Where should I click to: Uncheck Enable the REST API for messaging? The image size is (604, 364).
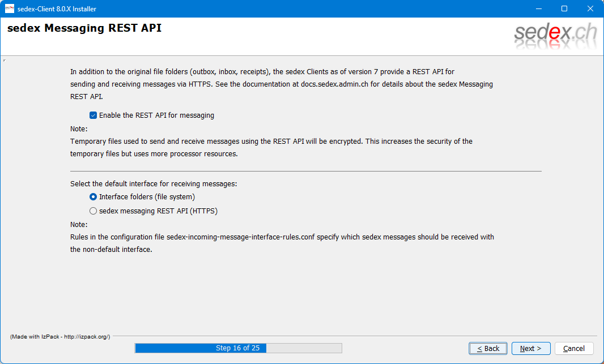pyautogui.click(x=93, y=115)
